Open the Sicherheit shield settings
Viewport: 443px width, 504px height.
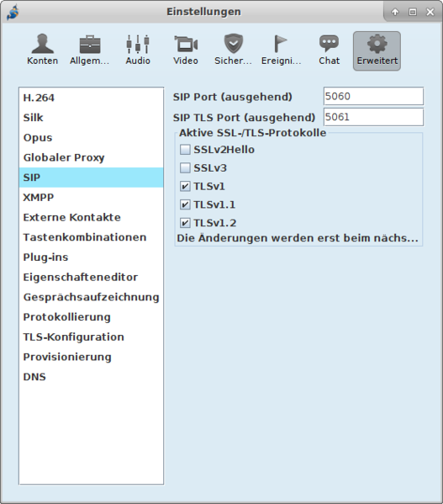pos(234,50)
